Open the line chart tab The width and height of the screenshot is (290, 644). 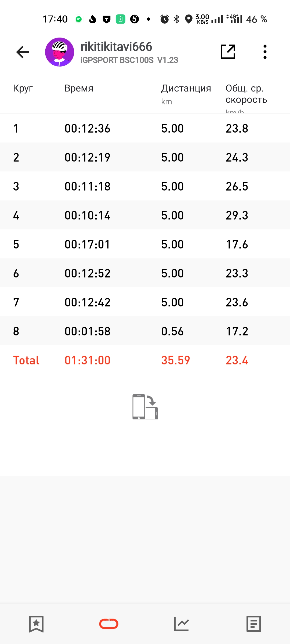tap(181, 624)
